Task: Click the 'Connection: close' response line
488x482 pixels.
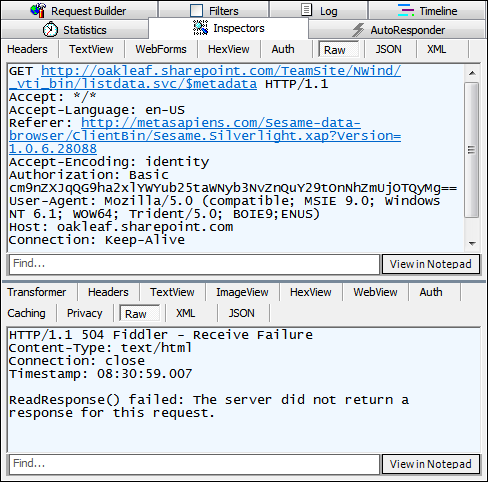Action: pos(77,361)
